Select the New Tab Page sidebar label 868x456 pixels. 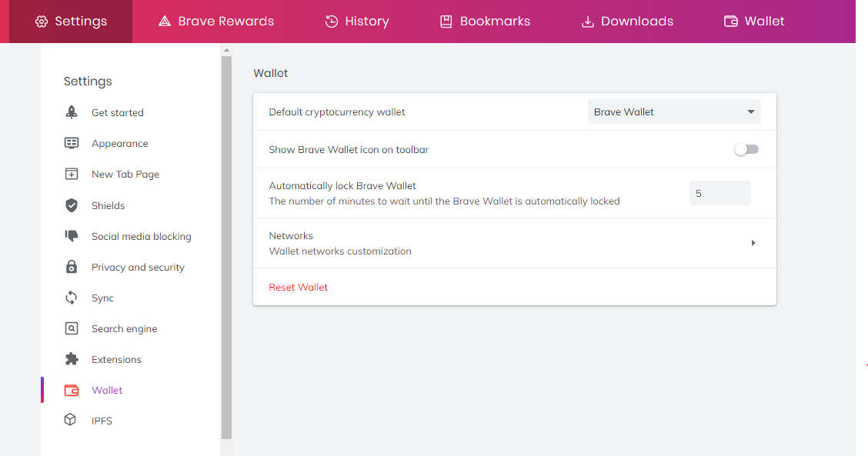pos(125,175)
